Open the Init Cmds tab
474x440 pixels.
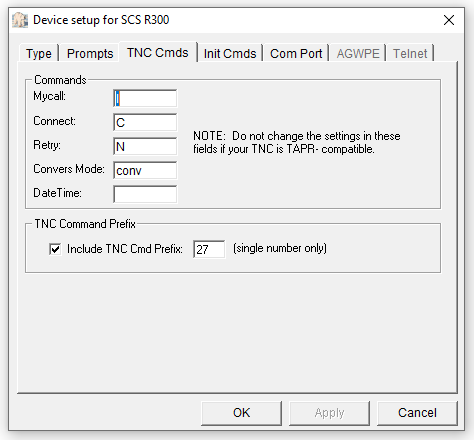coord(230,53)
